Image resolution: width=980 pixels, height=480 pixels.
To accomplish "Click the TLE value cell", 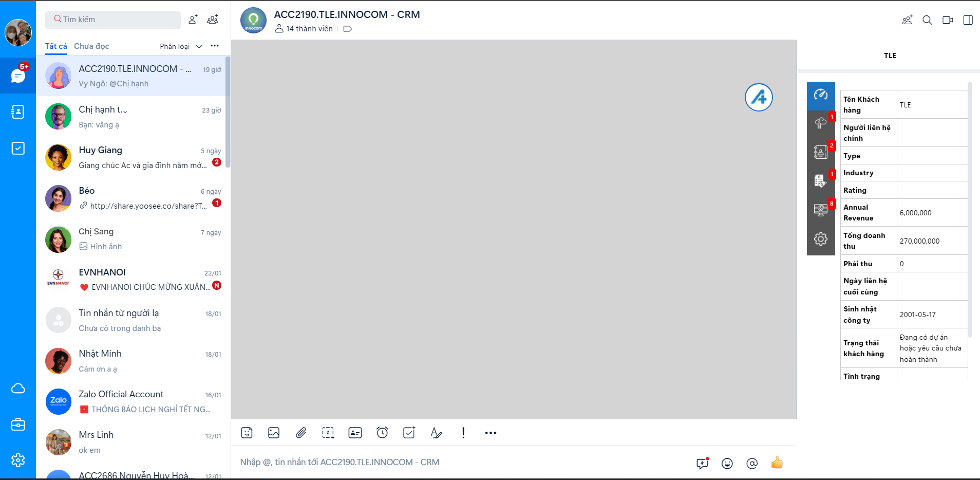I will (932, 105).
